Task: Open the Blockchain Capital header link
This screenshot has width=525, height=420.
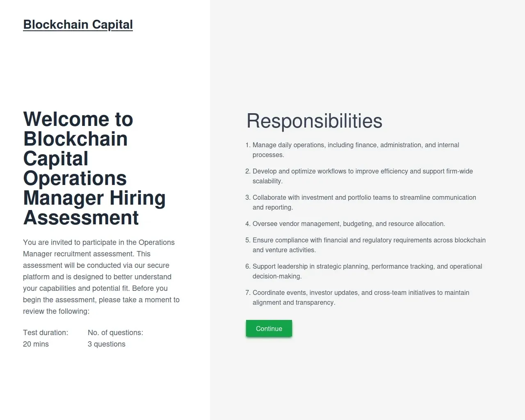Action: (78, 25)
